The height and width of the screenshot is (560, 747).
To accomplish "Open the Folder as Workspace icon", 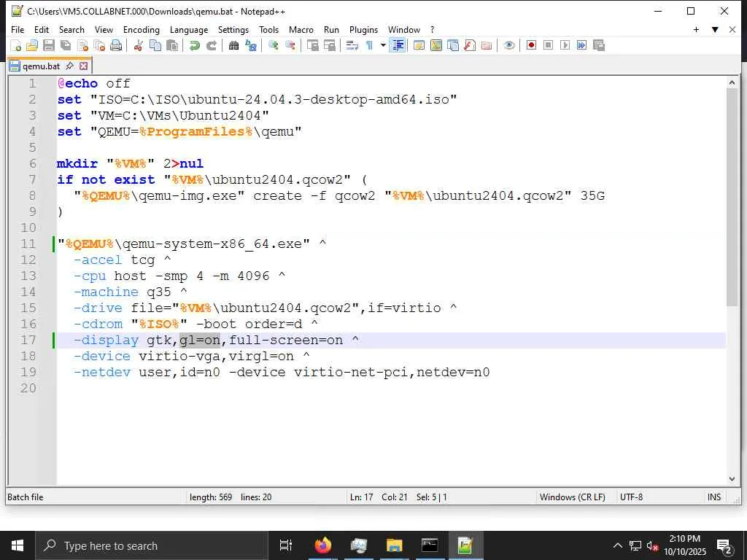I will 487,45.
